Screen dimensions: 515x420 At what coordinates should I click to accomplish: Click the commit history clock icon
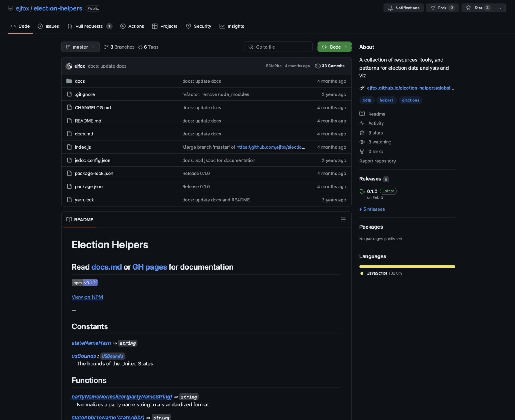[318, 66]
